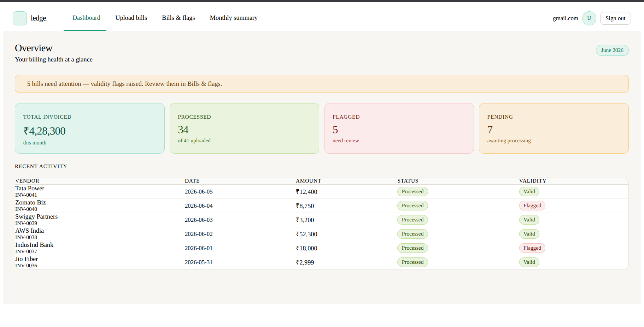This screenshot has height=327, width=644.
Task: Click Flagged badge in IndusInd Bank row
Action: pyautogui.click(x=532, y=248)
